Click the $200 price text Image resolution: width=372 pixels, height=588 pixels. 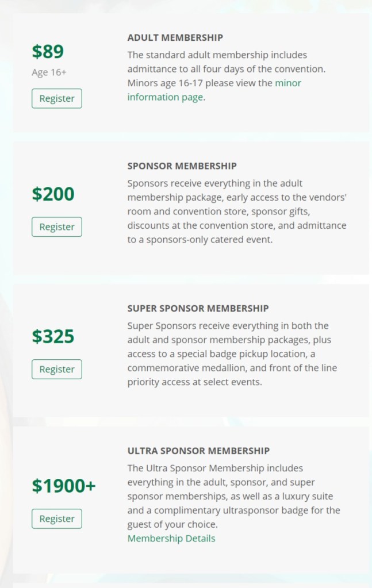pos(53,194)
